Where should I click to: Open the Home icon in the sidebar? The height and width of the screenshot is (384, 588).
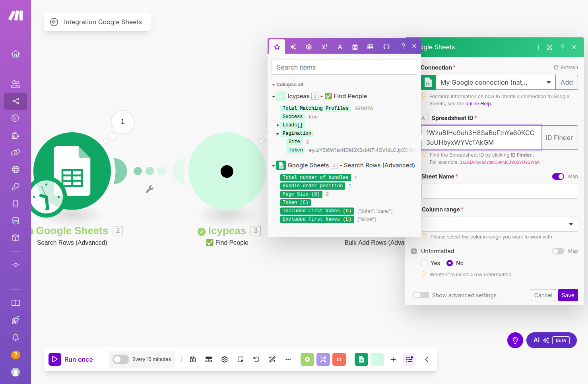pos(16,54)
